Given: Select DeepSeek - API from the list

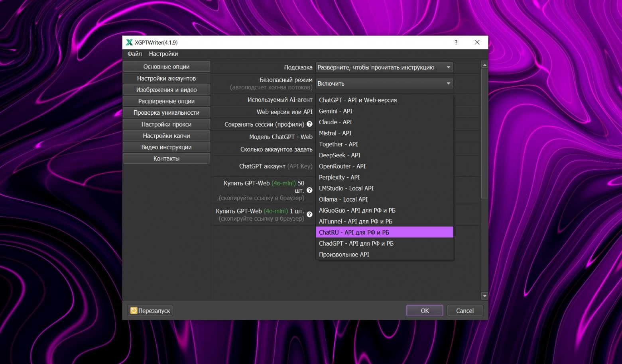Looking at the screenshot, I should click(x=384, y=155).
